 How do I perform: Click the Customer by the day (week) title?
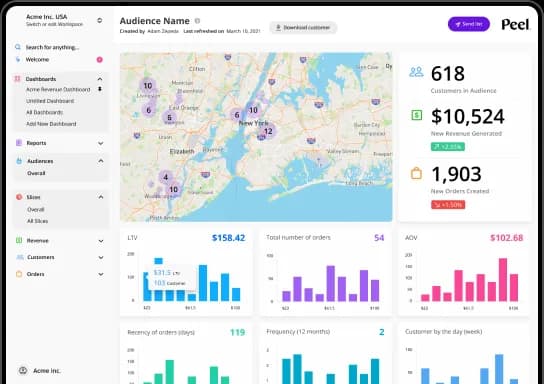tap(443, 332)
